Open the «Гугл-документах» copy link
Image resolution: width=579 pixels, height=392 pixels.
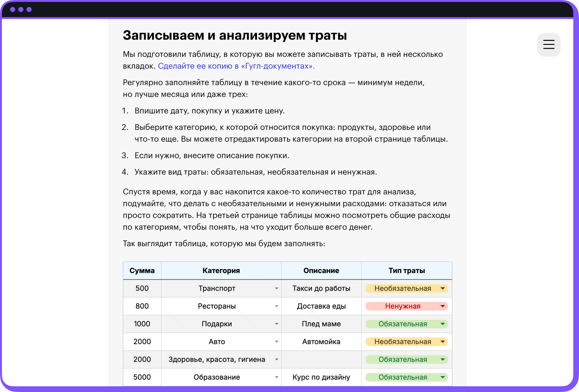pos(236,66)
